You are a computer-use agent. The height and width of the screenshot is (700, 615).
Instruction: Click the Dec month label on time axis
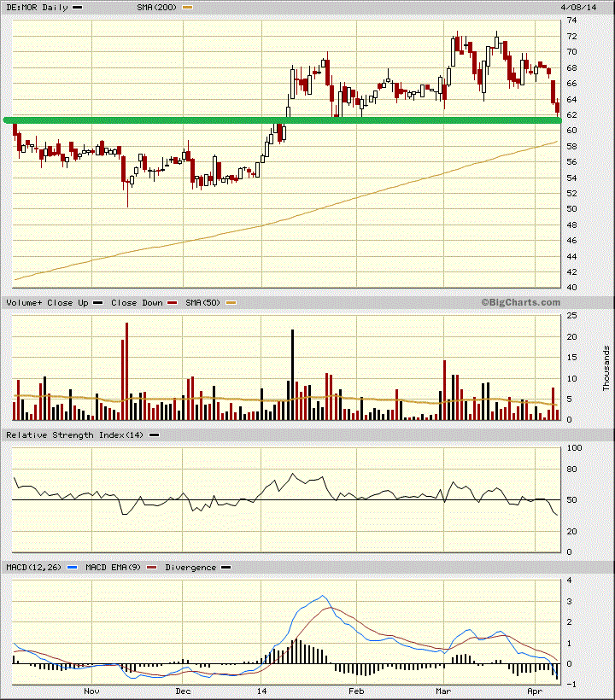[183, 691]
